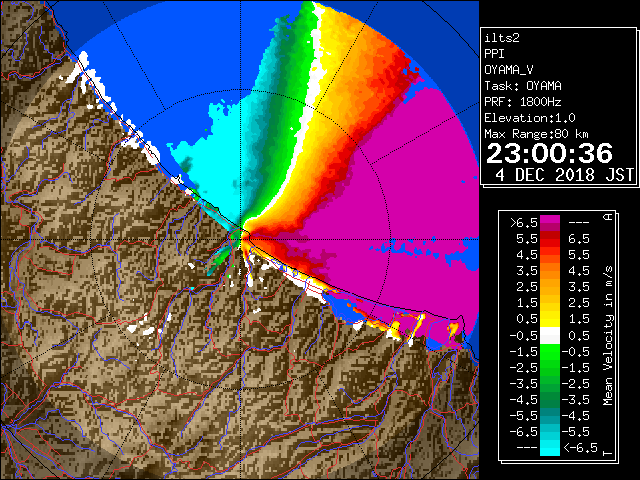Click the time display 23:00:36
The height and width of the screenshot is (480, 640).
pos(549,153)
